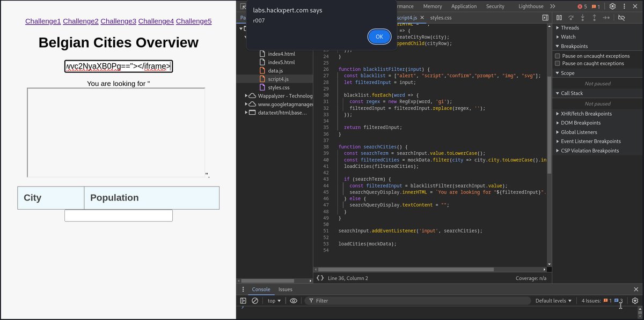Open styles.css in file tree
This screenshot has height=320, width=644.
click(274, 87)
